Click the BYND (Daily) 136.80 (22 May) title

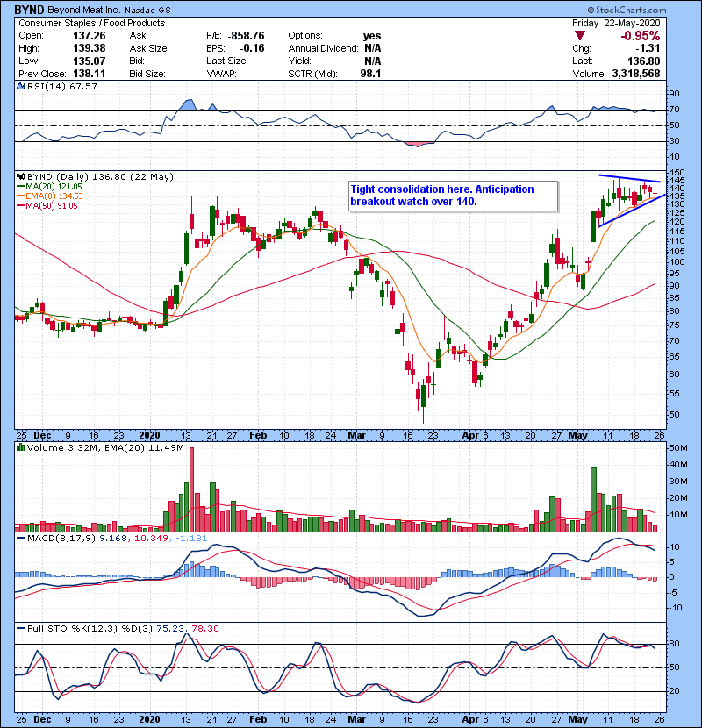(x=100, y=177)
